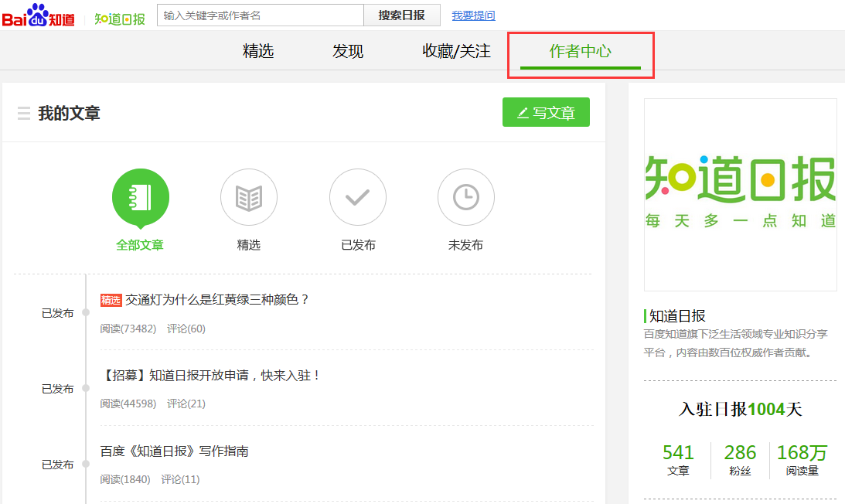Click the 全部文章 filter label
This screenshot has width=845, height=504.
pos(140,245)
